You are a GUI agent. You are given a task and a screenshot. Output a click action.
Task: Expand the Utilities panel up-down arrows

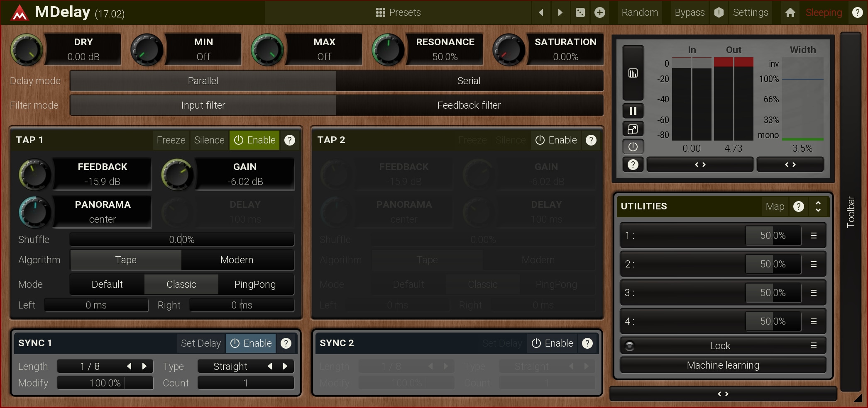(x=818, y=206)
